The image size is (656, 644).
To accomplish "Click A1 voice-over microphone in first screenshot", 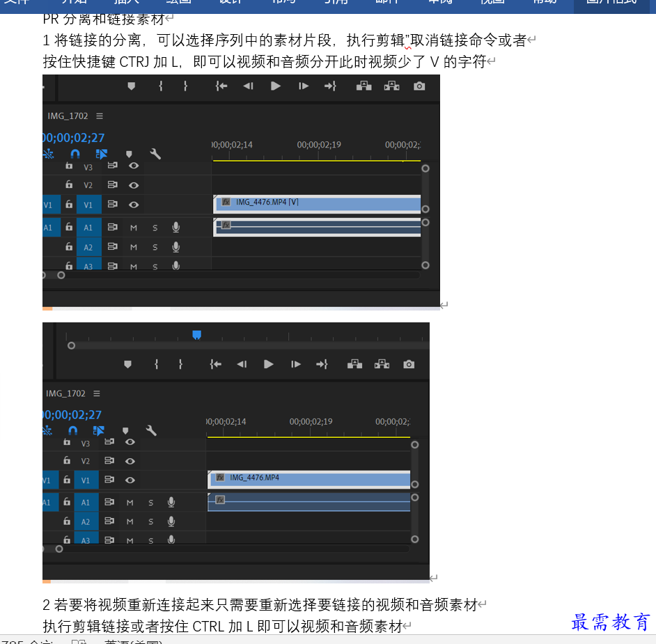I will [x=176, y=228].
